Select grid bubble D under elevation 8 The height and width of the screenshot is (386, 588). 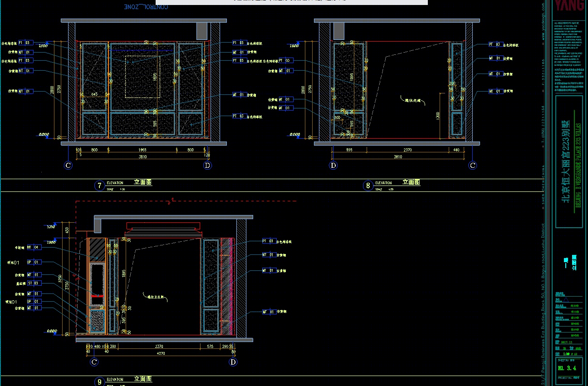point(333,166)
